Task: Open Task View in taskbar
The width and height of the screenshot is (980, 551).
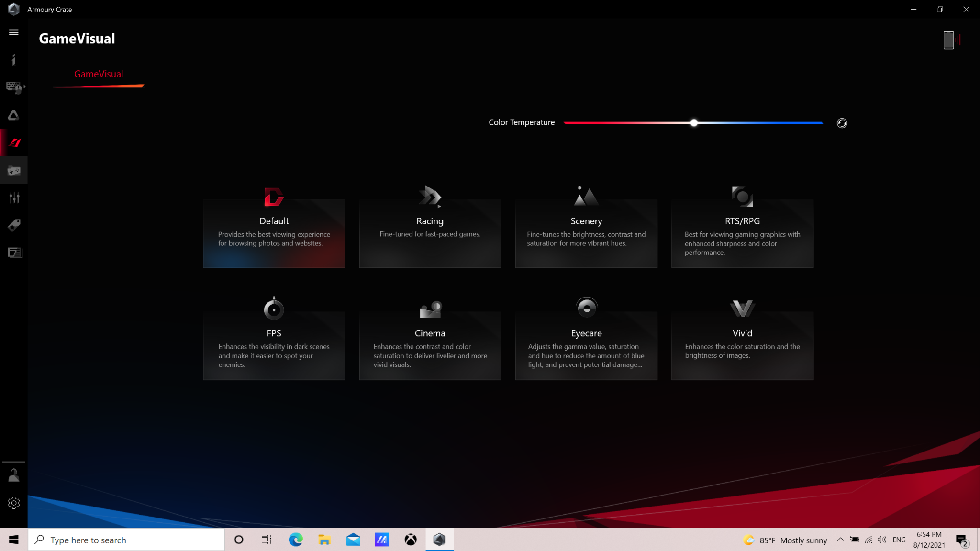Action: pyautogui.click(x=267, y=540)
